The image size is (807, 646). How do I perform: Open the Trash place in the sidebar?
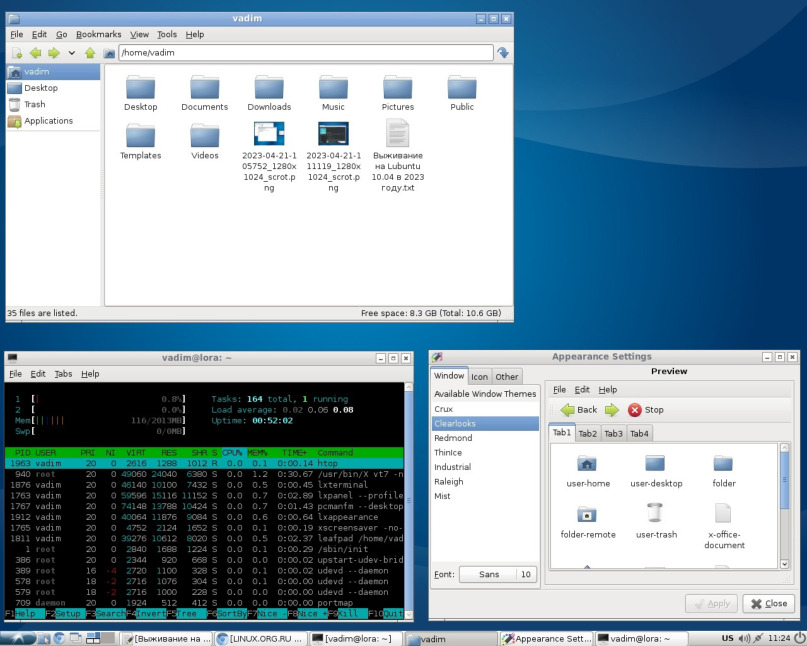(34, 104)
